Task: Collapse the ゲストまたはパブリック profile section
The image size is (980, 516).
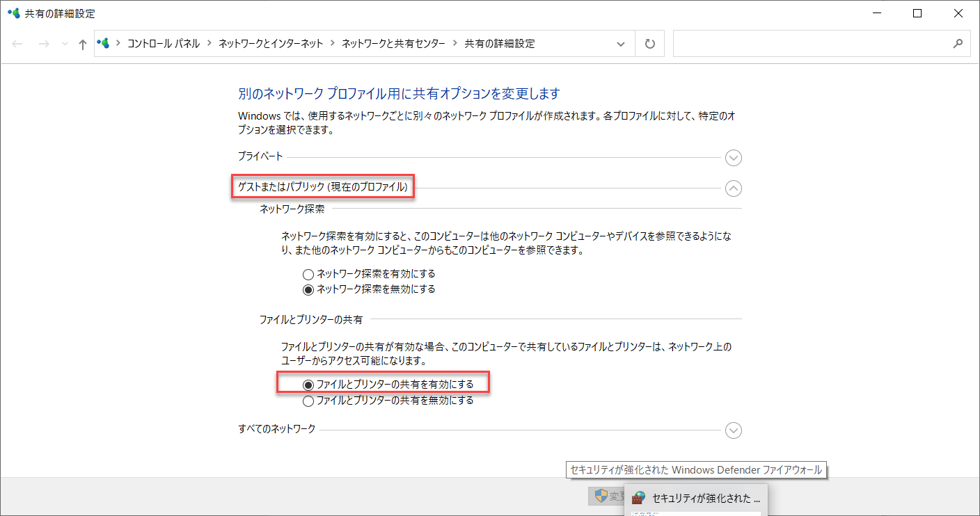Action: (x=733, y=188)
